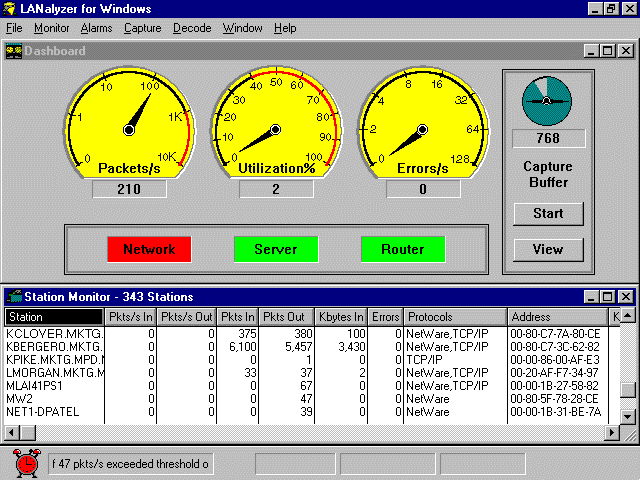Screen dimensions: 640x480
Task: Click the Packets/s gauge dial
Action: coord(129,124)
